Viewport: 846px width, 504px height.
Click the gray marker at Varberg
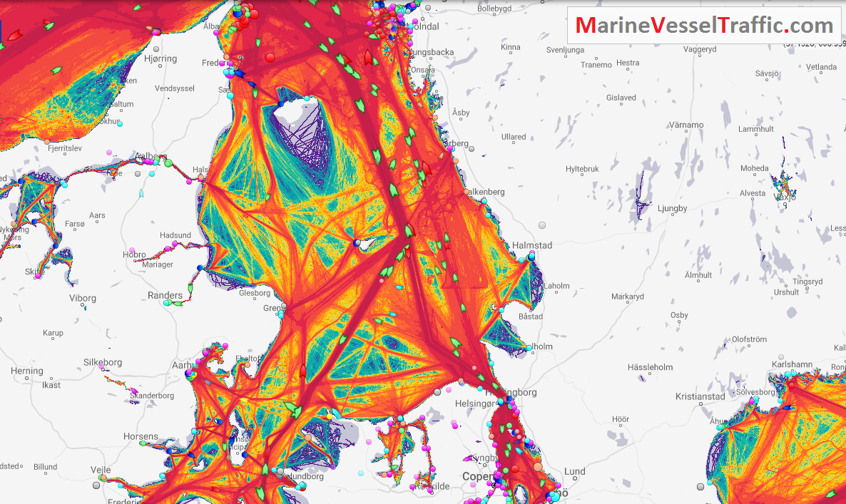473,150
